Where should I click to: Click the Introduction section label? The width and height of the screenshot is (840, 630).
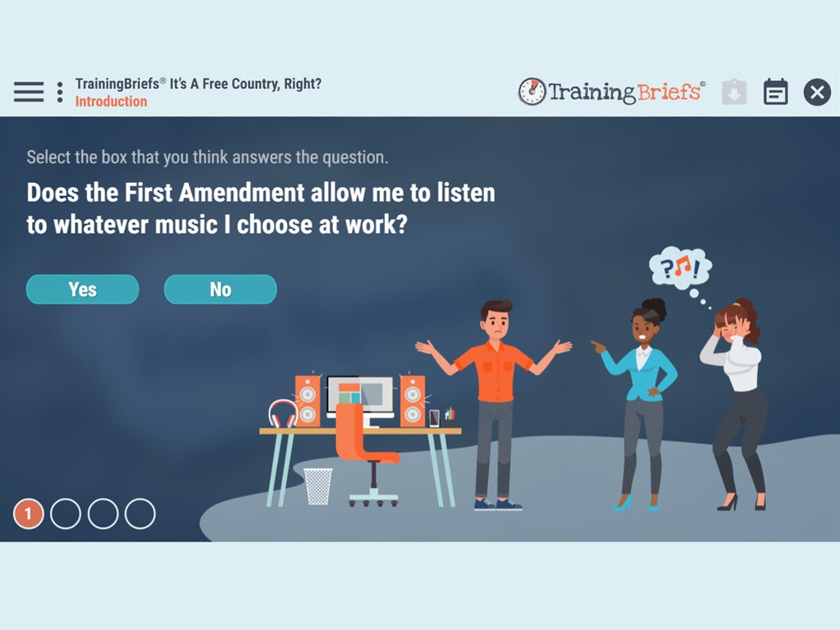(x=111, y=101)
